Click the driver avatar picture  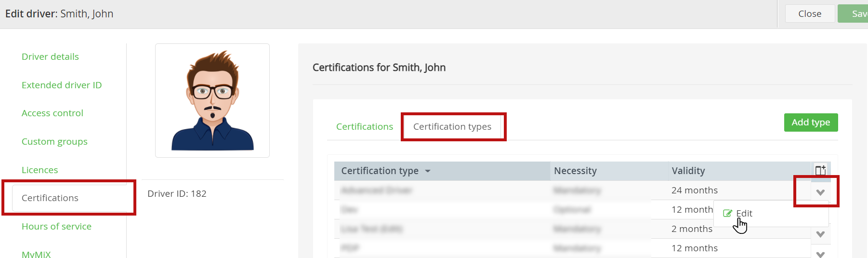click(212, 100)
